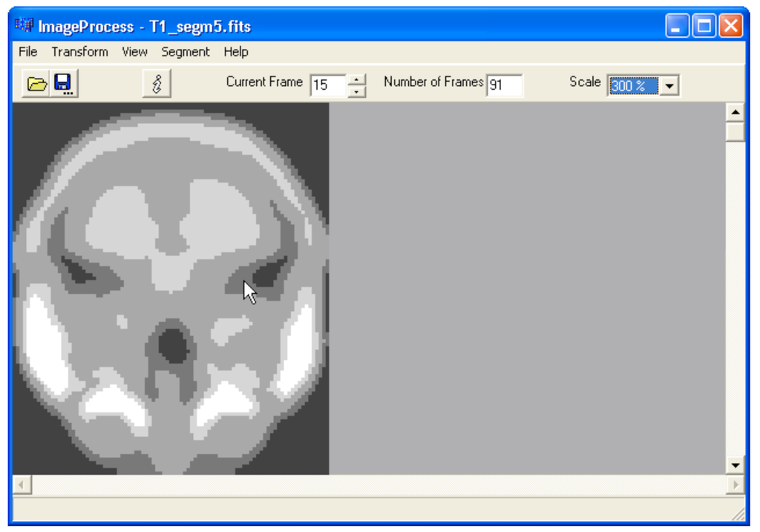This screenshot has width=760, height=532.
Task: Click the 300 % Scale combo box text
Action: pyautogui.click(x=632, y=86)
